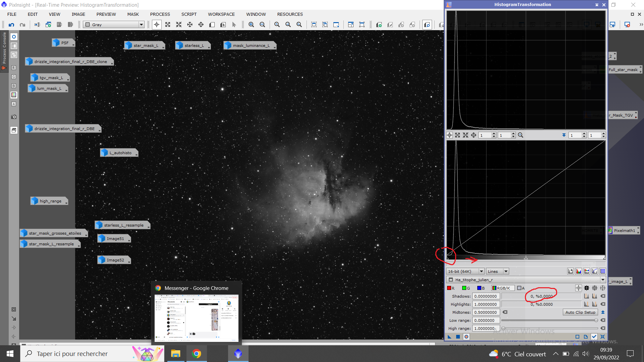
Task: Click the Auto Clip Setup button
Action: [x=580, y=312]
